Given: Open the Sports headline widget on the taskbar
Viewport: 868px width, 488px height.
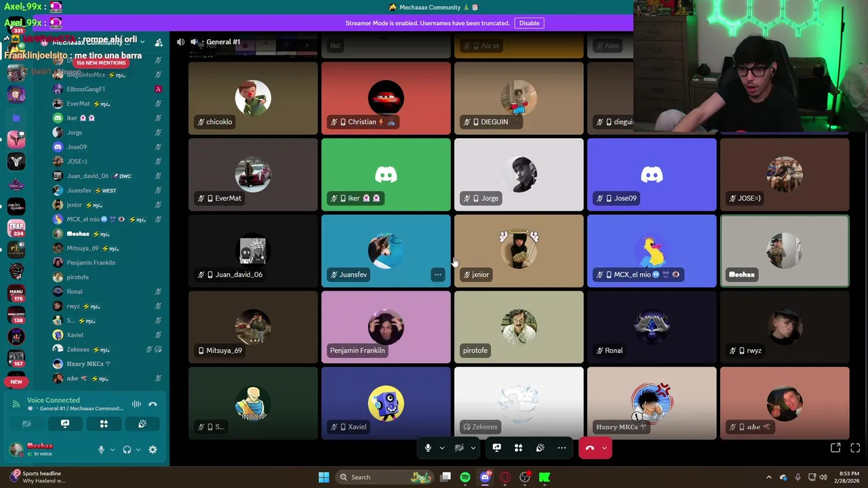Looking at the screenshot, I should (38, 477).
